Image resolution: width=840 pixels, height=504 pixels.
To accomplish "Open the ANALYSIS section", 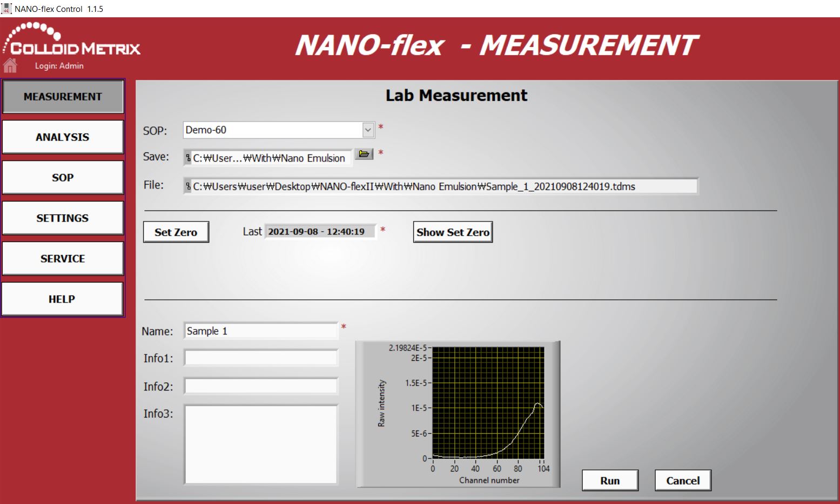I will [63, 137].
